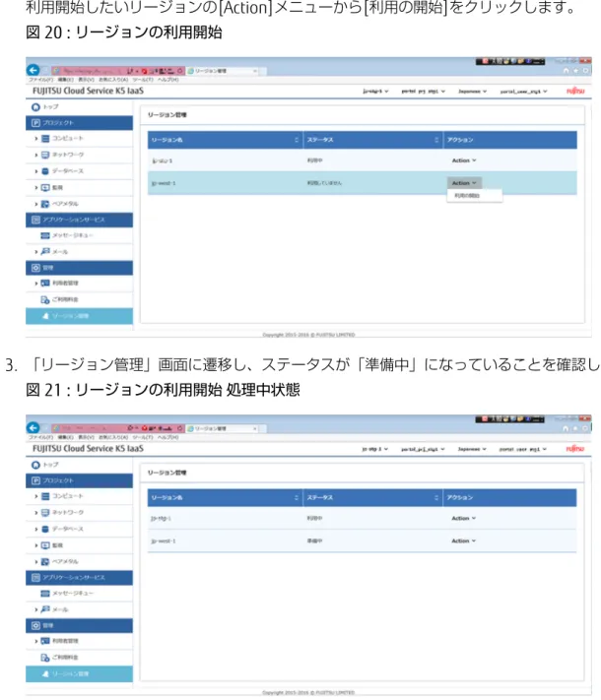Click the トップ home icon in Figure 21
The height and width of the screenshot is (700, 601).
click(x=35, y=465)
